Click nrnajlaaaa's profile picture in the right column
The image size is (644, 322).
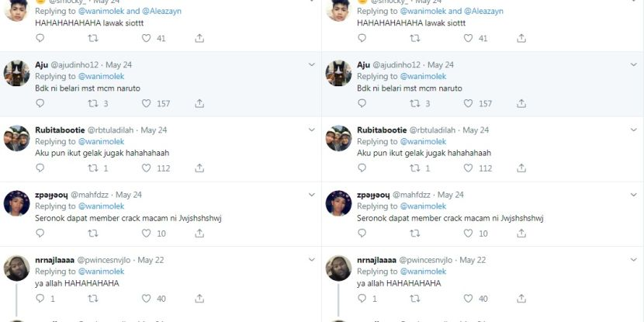339,268
